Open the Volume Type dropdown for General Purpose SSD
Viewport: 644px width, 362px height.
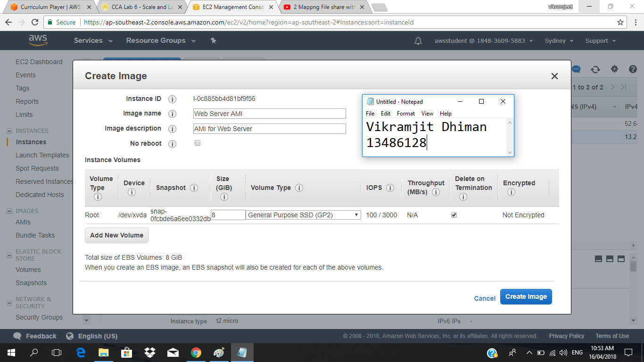(303, 215)
